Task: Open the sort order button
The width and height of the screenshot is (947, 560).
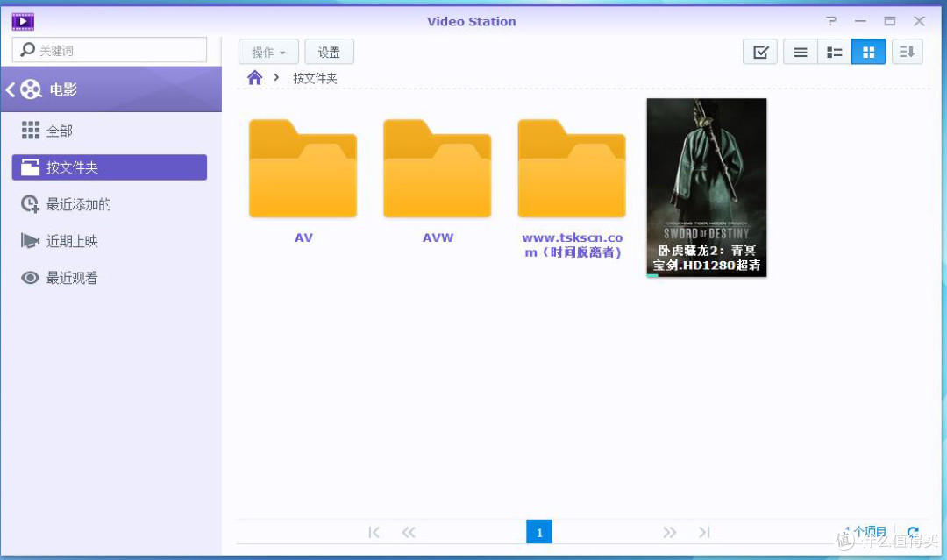Action: pos(908,52)
